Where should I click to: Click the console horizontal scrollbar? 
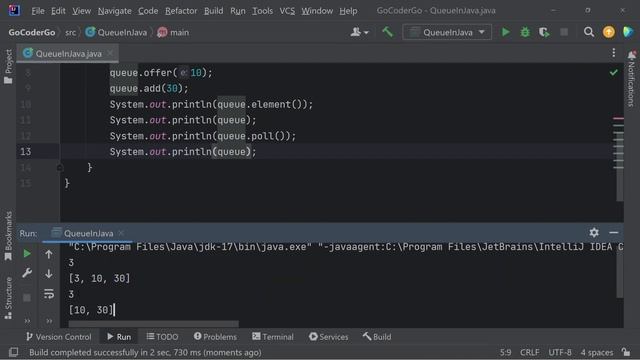pyautogui.click(x=153, y=324)
